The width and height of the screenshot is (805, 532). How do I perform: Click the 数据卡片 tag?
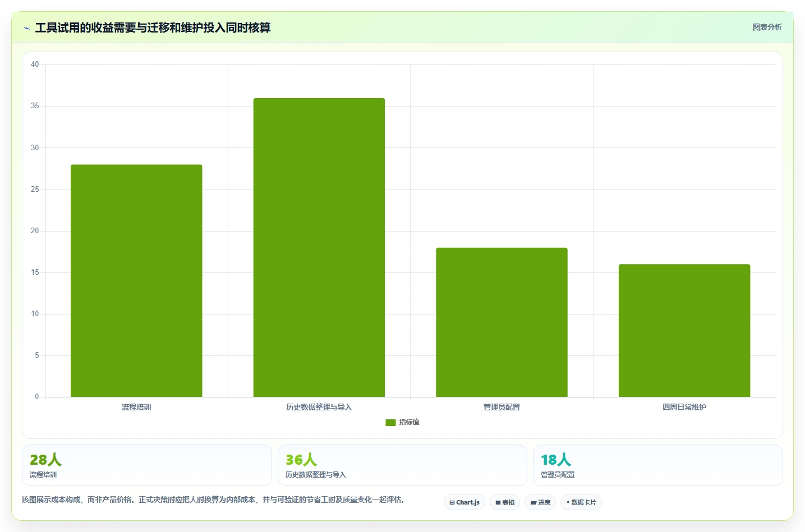click(581, 502)
